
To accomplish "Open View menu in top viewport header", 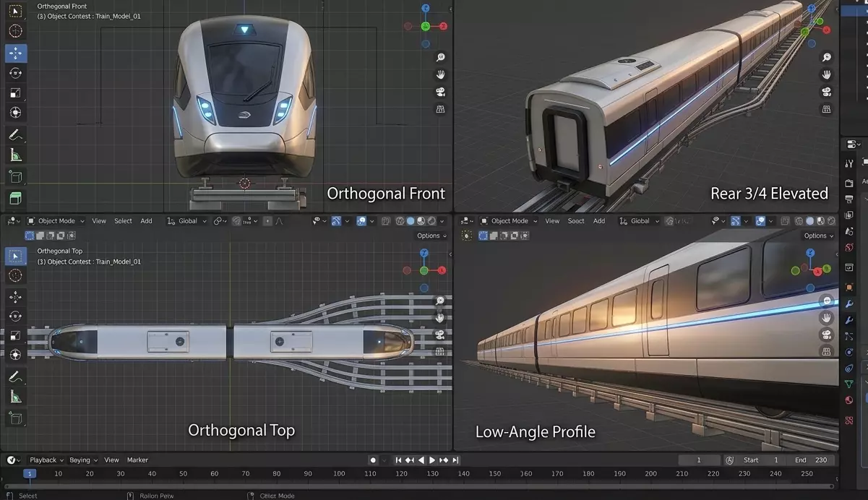I will [99, 221].
